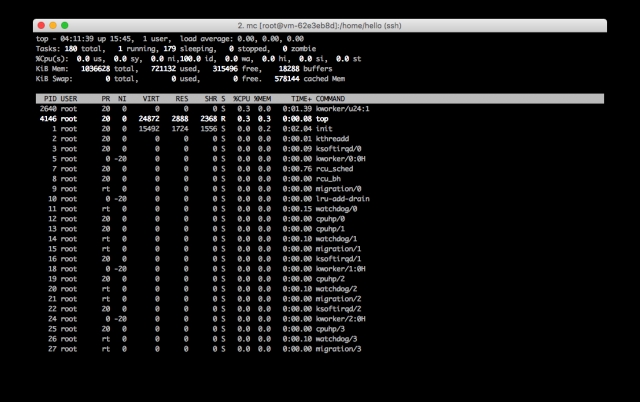The image size is (640, 402).
Task: Click the migration/3 process name
Action: pos(338,349)
